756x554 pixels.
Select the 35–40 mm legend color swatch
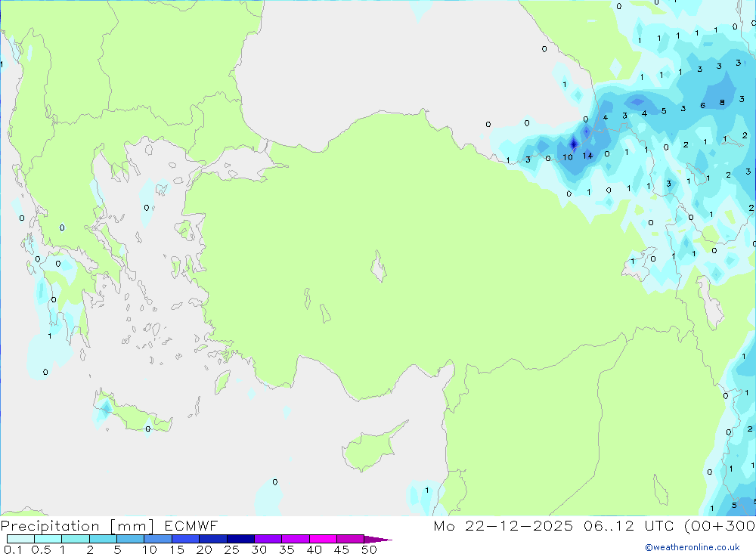point(295,539)
